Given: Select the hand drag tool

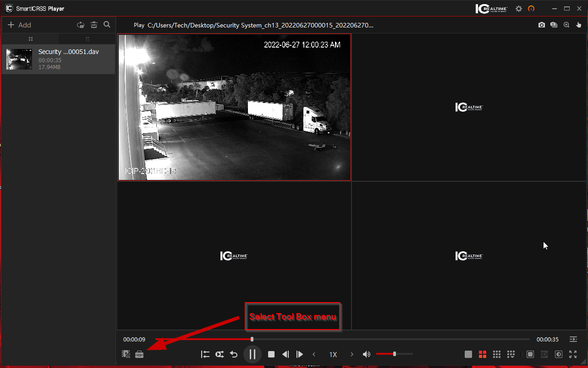Looking at the screenshot, I should point(578,25).
